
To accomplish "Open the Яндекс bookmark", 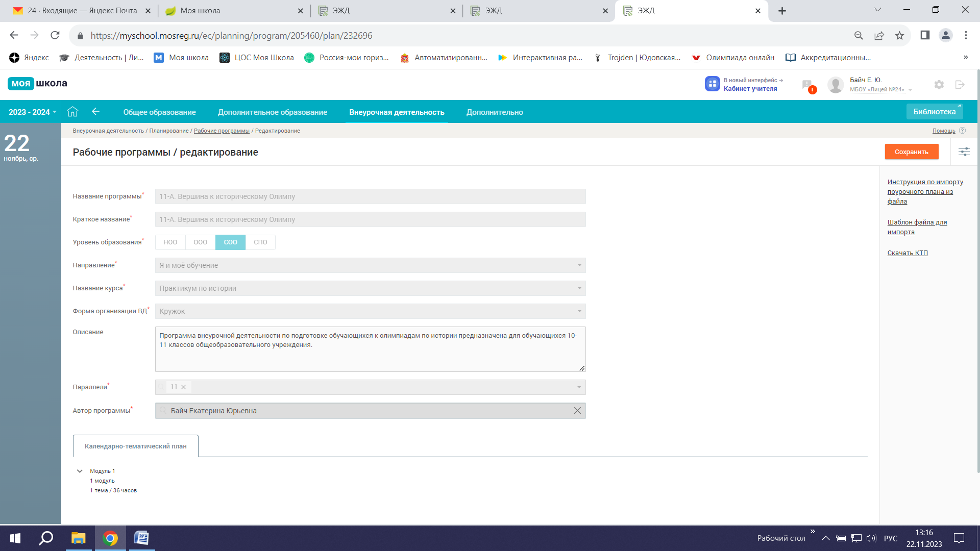I will click(x=29, y=58).
